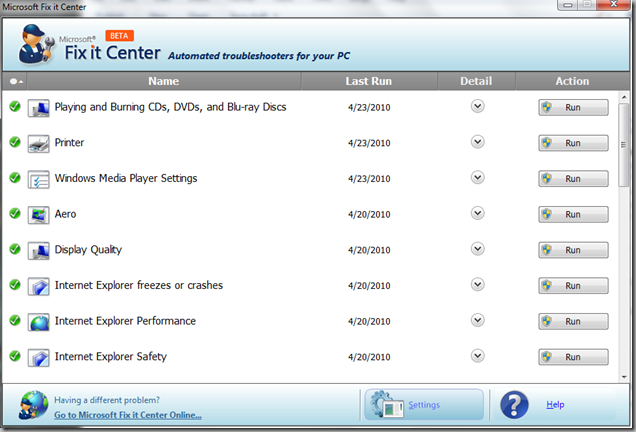636x432 pixels.
Task: Select 'Playing and Burning CDs, DVDs' name text
Action: point(170,107)
